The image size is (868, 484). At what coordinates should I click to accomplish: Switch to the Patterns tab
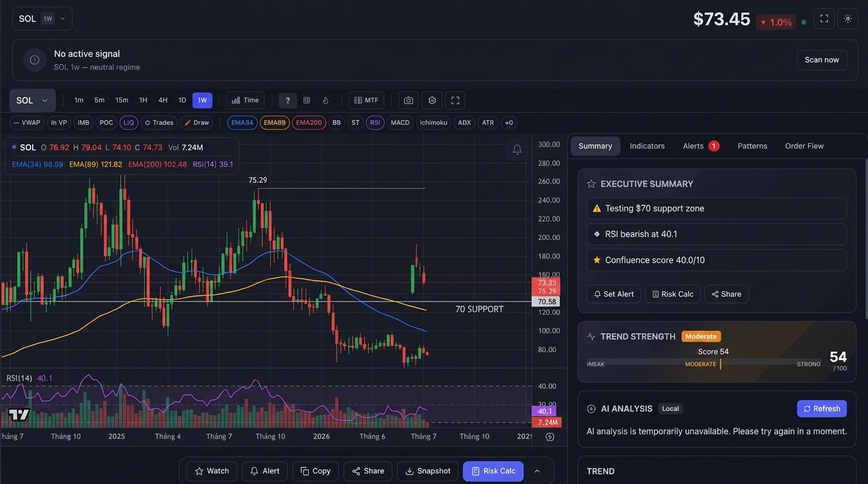pos(753,146)
